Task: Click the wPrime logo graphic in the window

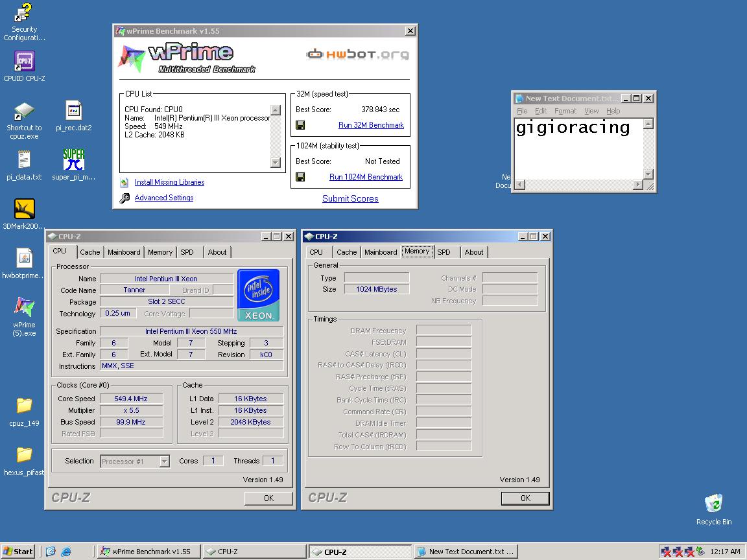Action: [187, 58]
